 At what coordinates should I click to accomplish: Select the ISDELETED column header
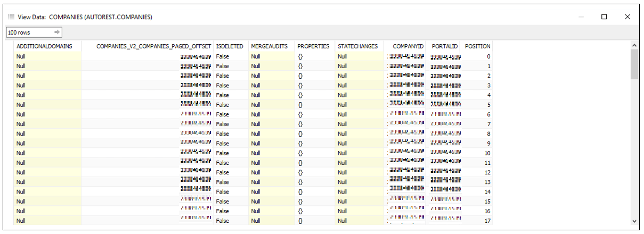pos(229,46)
